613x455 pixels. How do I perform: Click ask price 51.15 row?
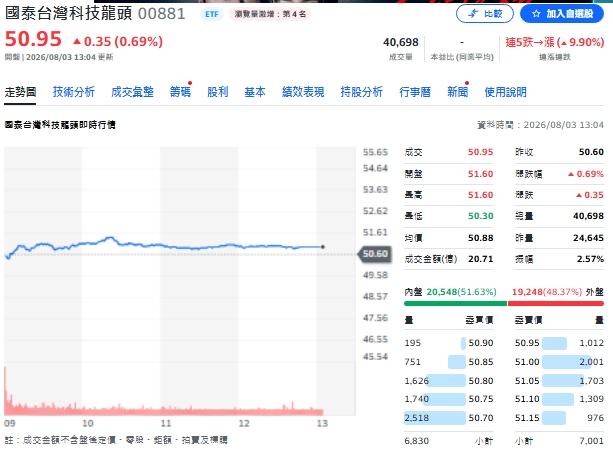coord(559,418)
